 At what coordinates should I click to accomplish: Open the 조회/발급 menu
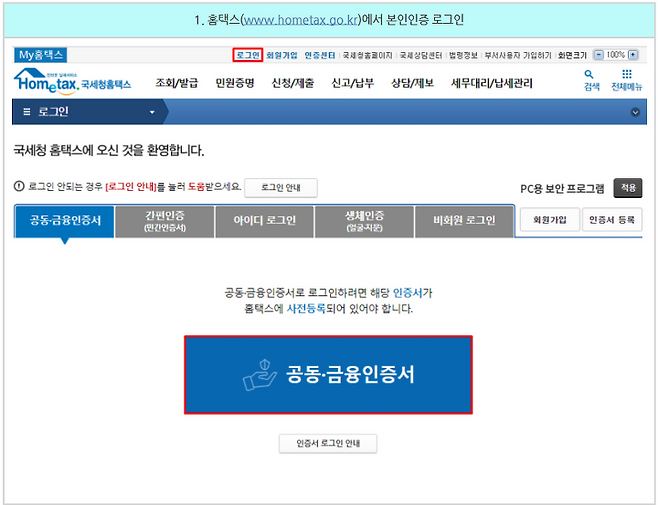(177, 83)
